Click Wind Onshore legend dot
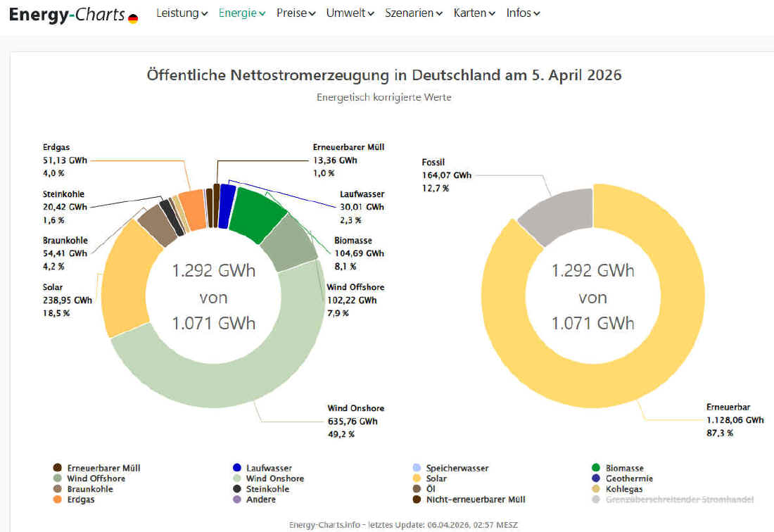Screen dimensions: 774x532 (237, 479)
